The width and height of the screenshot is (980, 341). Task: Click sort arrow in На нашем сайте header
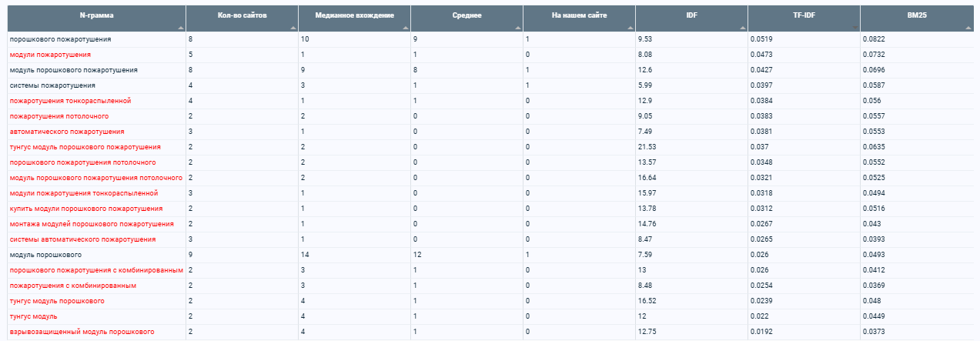pos(630,27)
